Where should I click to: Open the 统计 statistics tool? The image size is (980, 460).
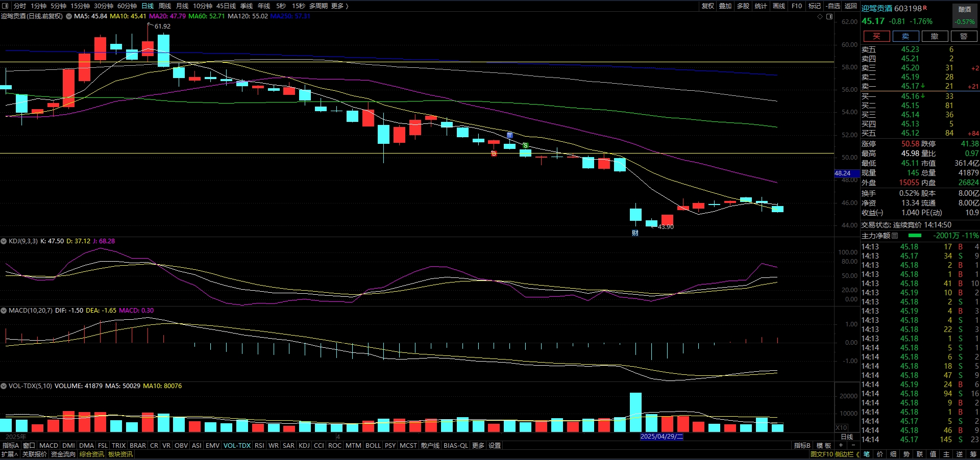(x=761, y=6)
